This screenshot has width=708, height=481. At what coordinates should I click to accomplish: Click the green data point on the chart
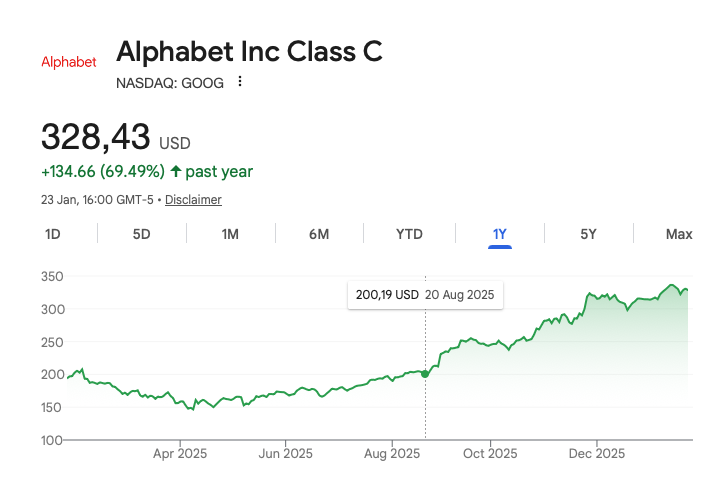tap(425, 374)
